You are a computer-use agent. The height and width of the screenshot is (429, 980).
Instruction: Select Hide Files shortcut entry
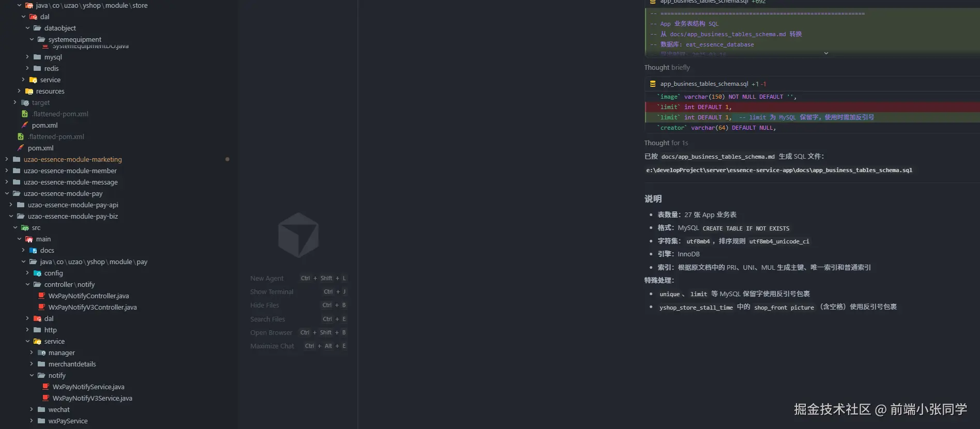click(298, 305)
